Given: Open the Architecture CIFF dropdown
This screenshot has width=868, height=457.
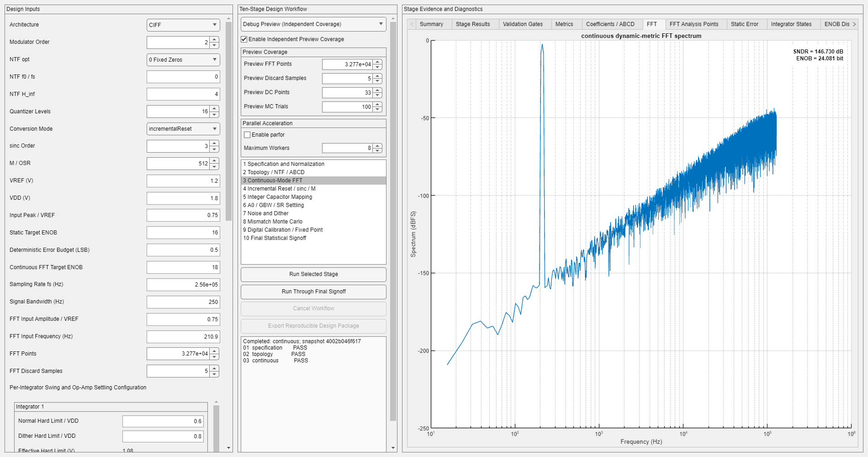Looking at the screenshot, I should click(x=183, y=25).
